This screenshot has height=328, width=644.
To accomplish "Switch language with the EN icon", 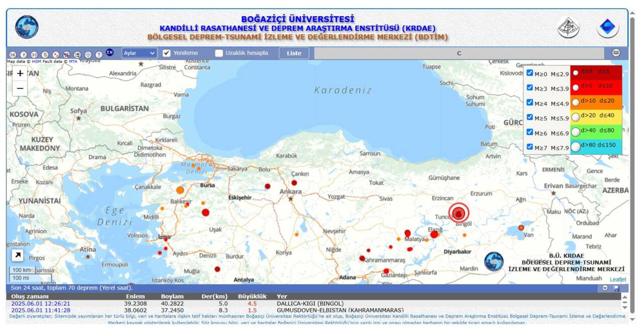I will point(110,53).
